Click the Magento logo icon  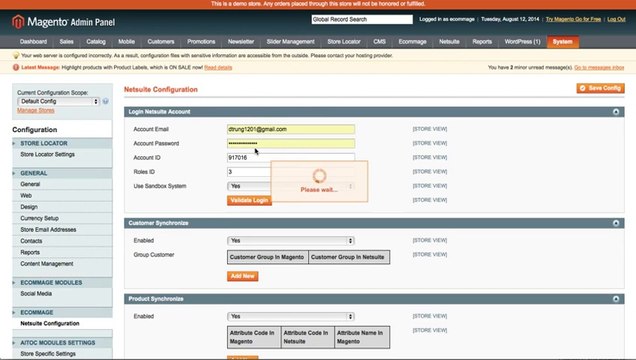pyautogui.click(x=18, y=21)
